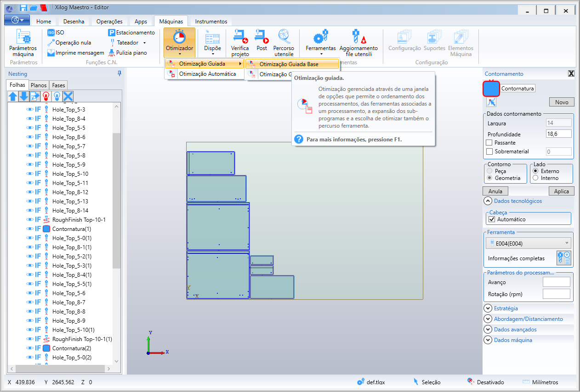Open Informações completas tool details icon
Image resolution: width=580 pixels, height=392 pixels.
click(x=563, y=258)
